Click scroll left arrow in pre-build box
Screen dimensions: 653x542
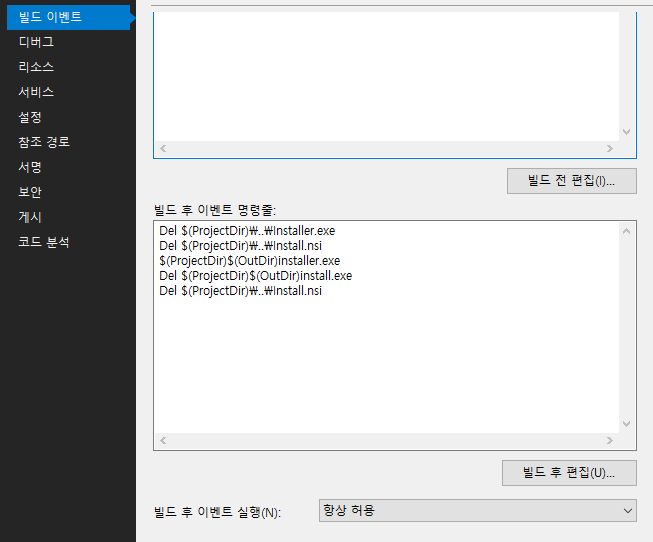(163, 148)
